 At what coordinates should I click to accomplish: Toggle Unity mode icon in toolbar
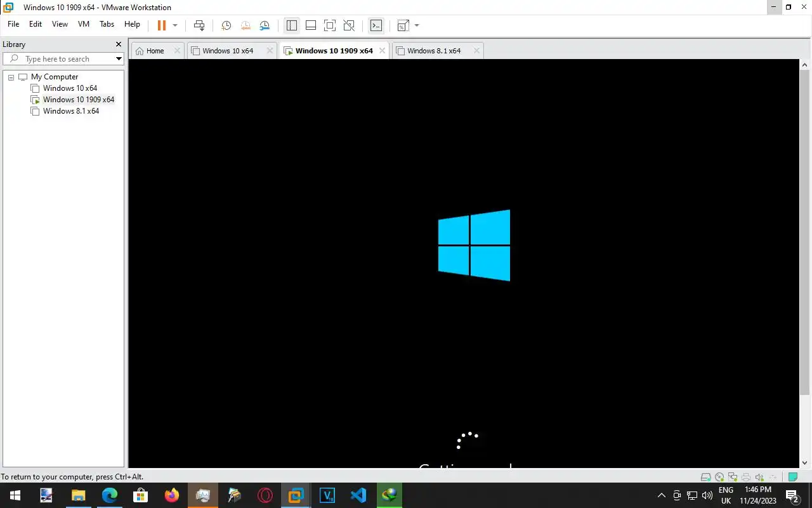349,25
